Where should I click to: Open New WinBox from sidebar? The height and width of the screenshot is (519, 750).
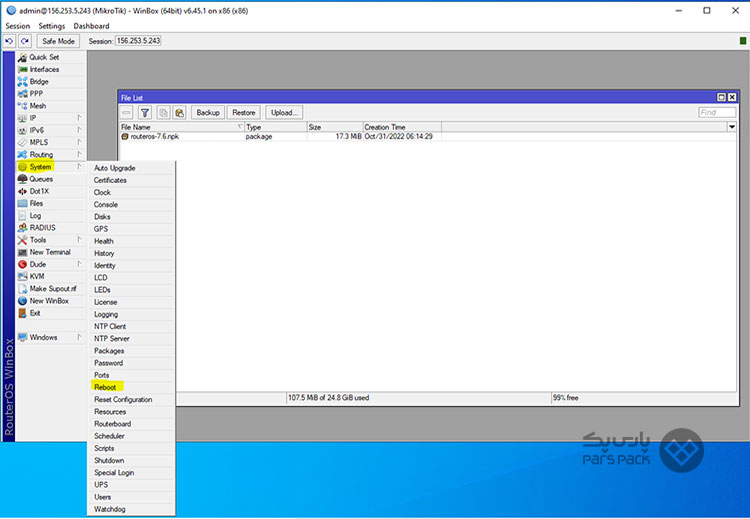click(51, 301)
